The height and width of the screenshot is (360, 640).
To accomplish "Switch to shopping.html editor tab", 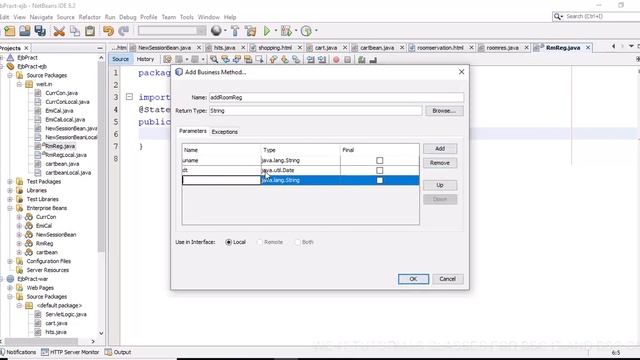I will (x=275, y=48).
